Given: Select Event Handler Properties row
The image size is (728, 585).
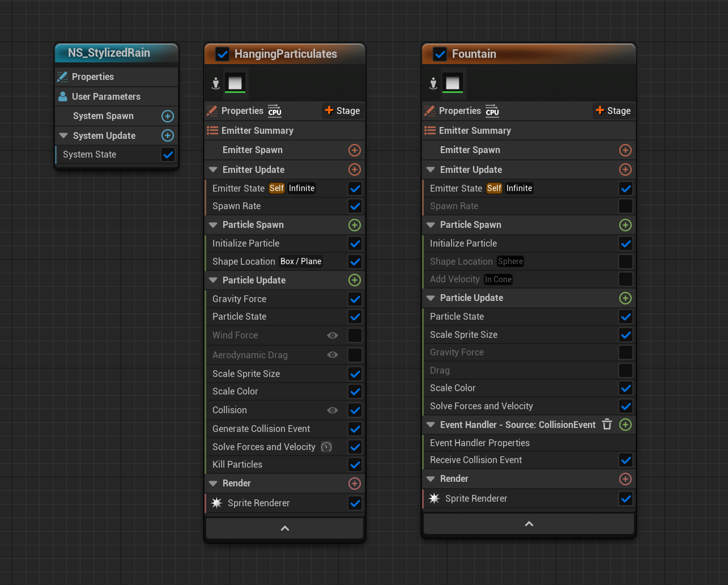Looking at the screenshot, I should [529, 443].
